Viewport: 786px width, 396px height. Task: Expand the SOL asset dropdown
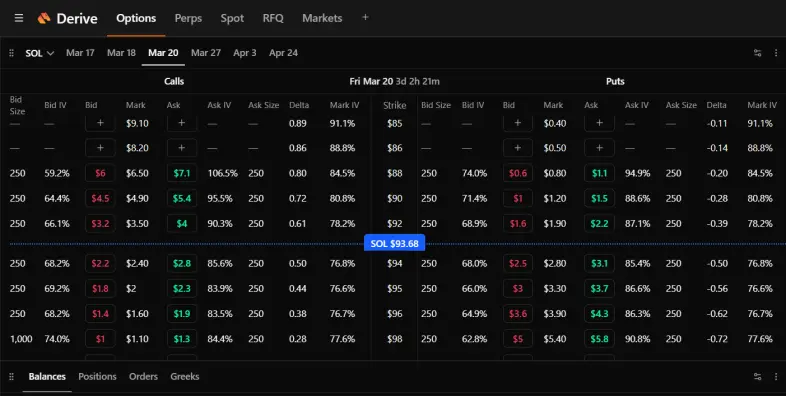[40, 53]
